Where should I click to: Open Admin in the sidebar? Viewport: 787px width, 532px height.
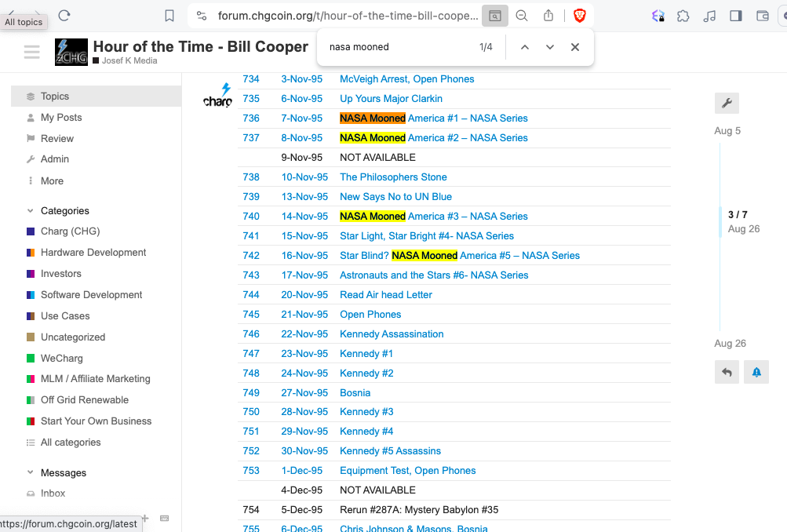54,159
